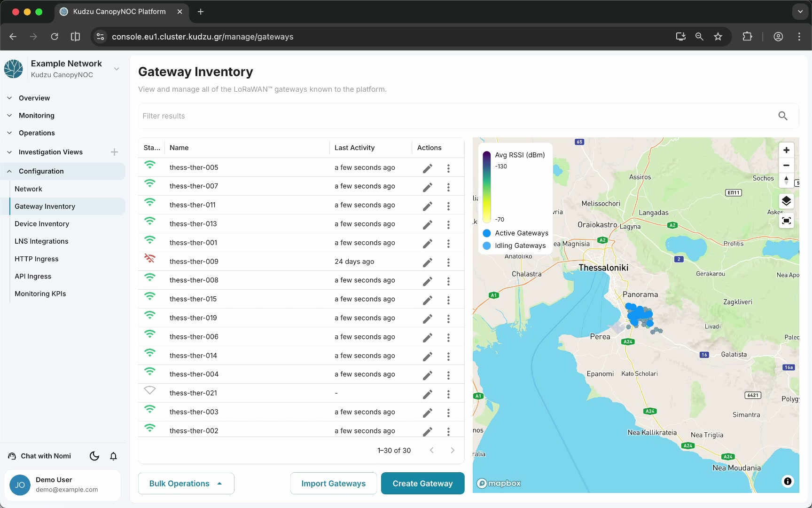Click the Avg RSSI color gradient scale
The image size is (812, 508).
coord(487,187)
